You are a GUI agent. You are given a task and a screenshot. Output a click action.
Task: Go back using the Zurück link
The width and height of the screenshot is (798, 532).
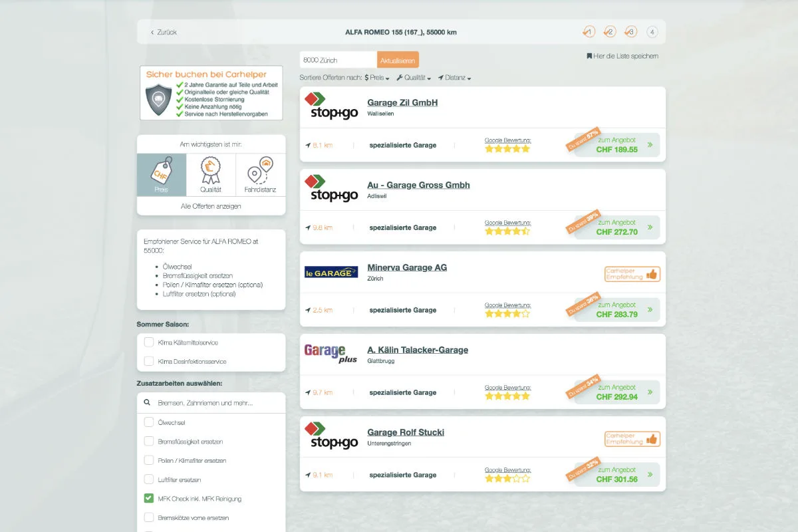click(164, 32)
